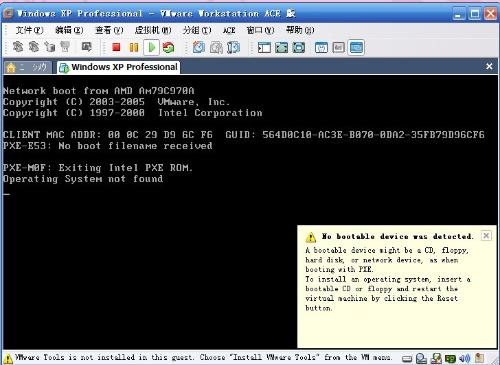Click the floppy drive status icon
500x365 pixels.
click(436, 358)
